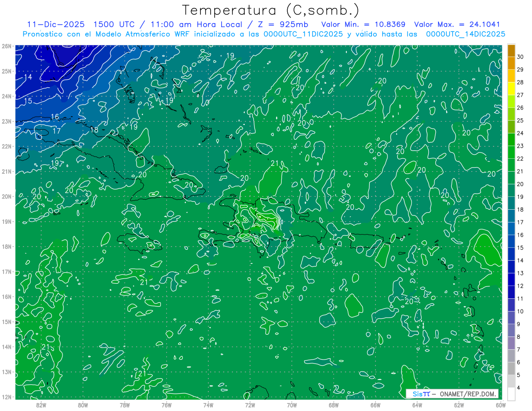Click the "Temperatura (C,somb.)" title
The image size is (532, 411).
(x=271, y=10)
